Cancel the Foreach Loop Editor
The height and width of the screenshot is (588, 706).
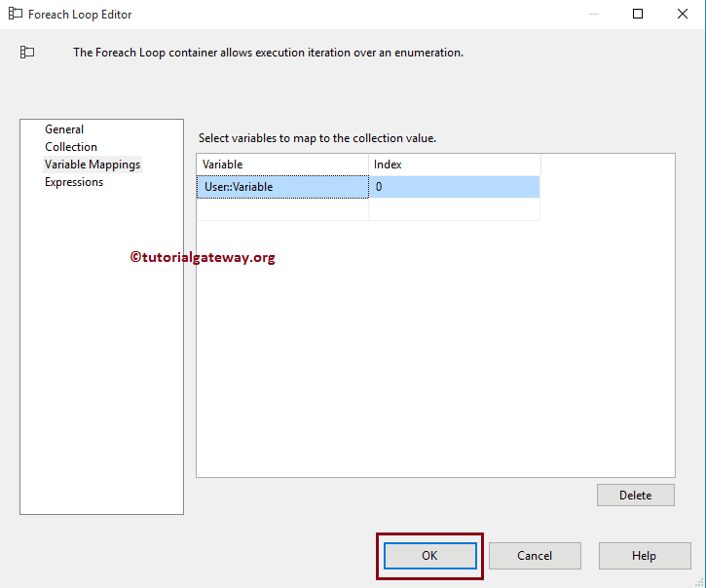pos(535,556)
